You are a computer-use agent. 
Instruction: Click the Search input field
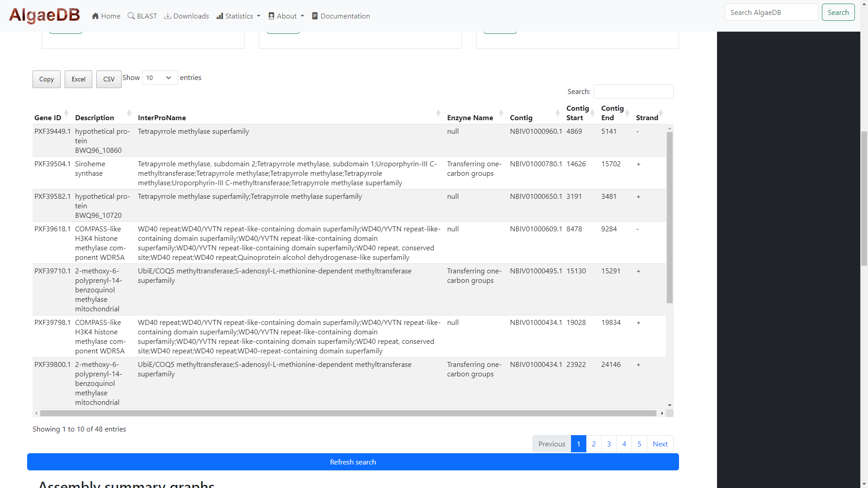pos(634,91)
